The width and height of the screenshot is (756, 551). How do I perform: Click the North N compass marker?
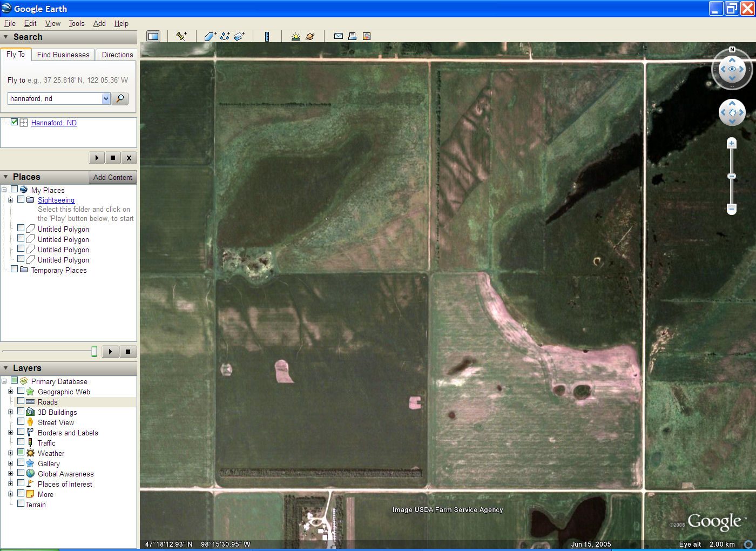732,50
